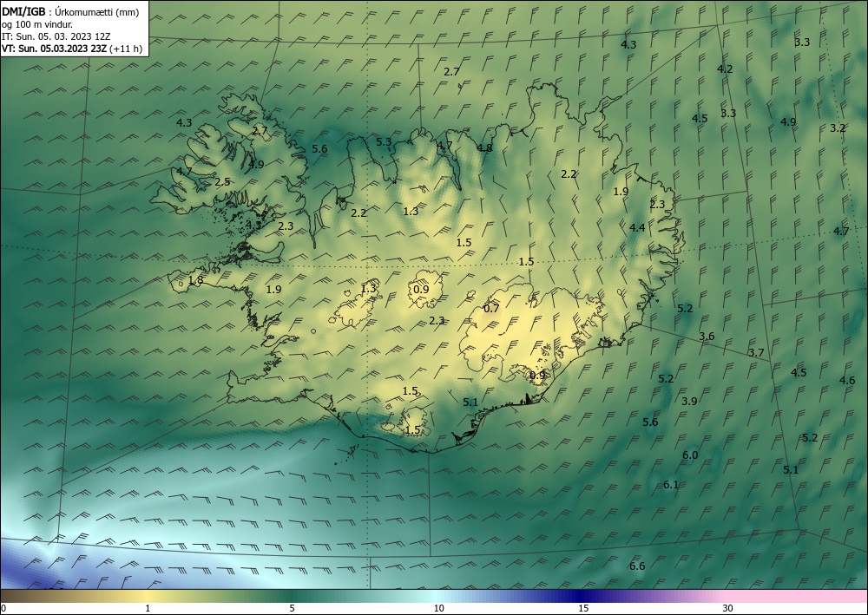Click the 1.8 value on the western peninsula

point(195,280)
